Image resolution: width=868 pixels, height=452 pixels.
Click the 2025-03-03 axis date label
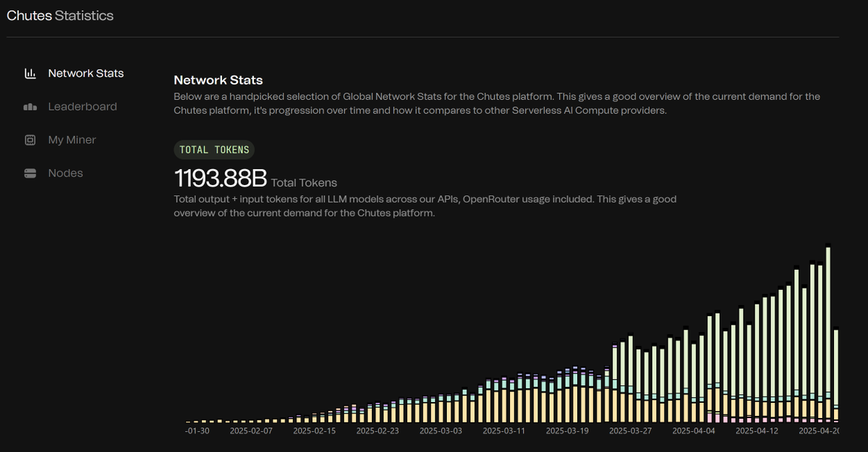[441, 430]
